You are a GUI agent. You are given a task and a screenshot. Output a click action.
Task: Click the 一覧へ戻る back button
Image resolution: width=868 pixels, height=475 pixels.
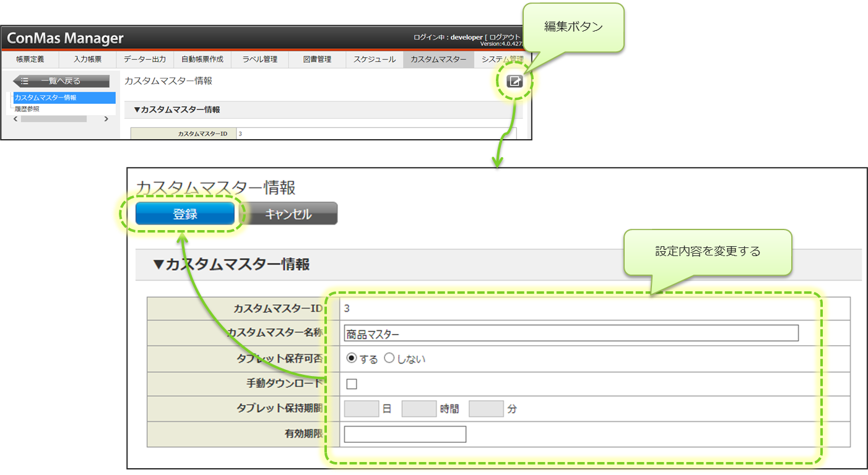61,81
